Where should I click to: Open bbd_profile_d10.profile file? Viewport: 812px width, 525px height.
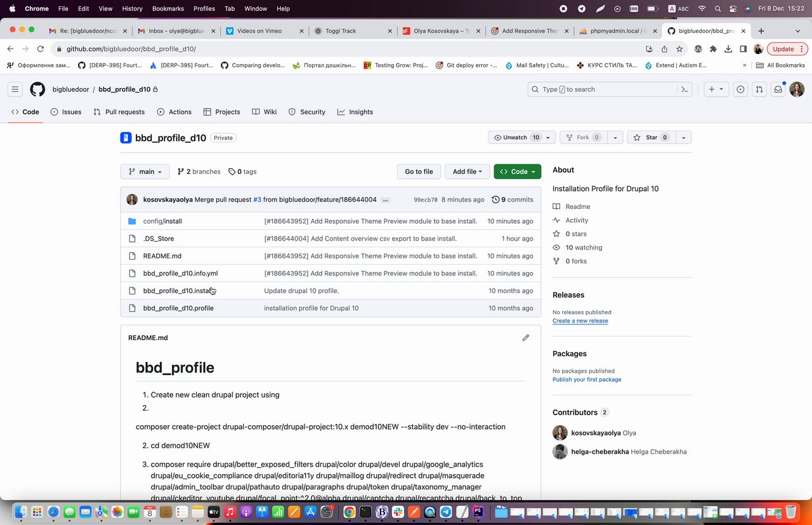pos(178,308)
